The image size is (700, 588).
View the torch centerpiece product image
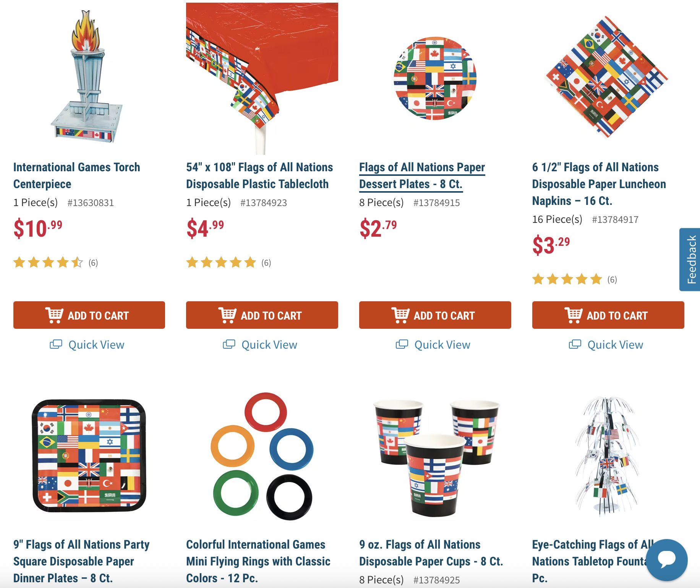pos(87,77)
